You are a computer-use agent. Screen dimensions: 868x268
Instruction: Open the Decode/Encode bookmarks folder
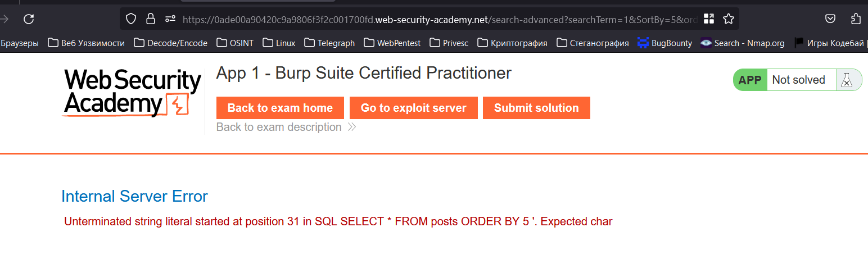(x=171, y=43)
